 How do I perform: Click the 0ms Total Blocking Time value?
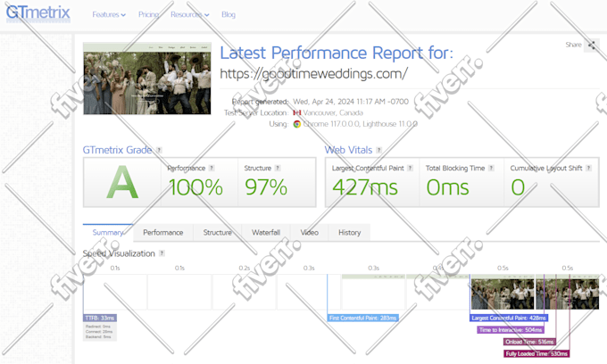447,187
